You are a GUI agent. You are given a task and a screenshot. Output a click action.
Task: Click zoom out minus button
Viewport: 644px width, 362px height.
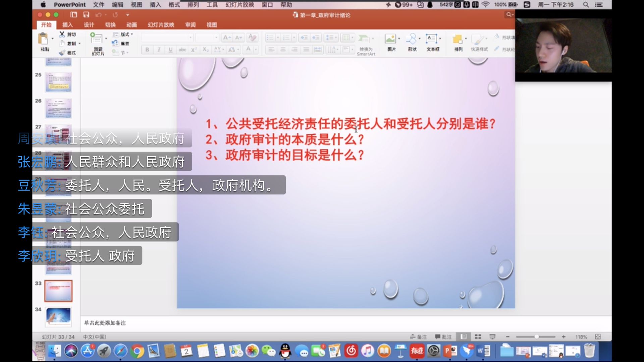click(507, 337)
